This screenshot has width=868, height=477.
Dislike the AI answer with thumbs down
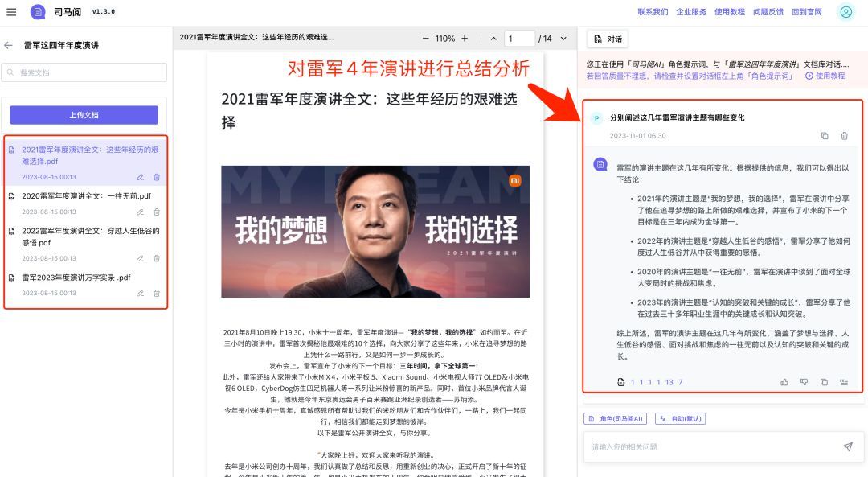point(805,382)
